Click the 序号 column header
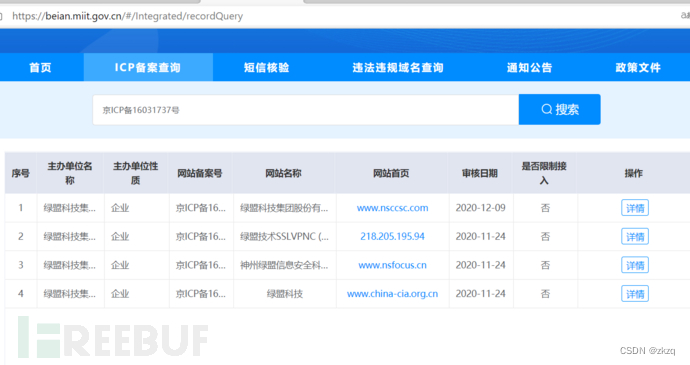 tap(21, 173)
